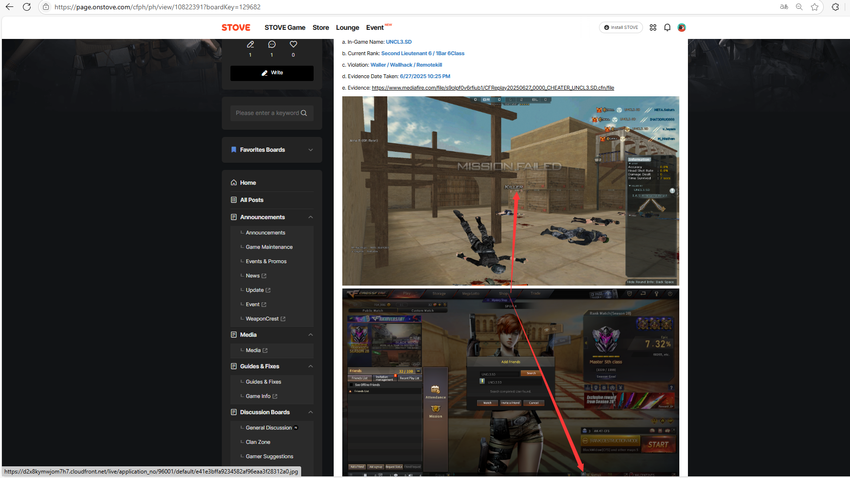
Task: Click the All Posts list icon
Action: (x=234, y=200)
